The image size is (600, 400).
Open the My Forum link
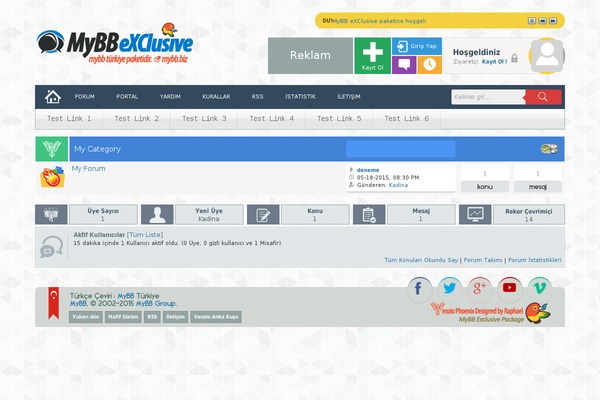88,168
